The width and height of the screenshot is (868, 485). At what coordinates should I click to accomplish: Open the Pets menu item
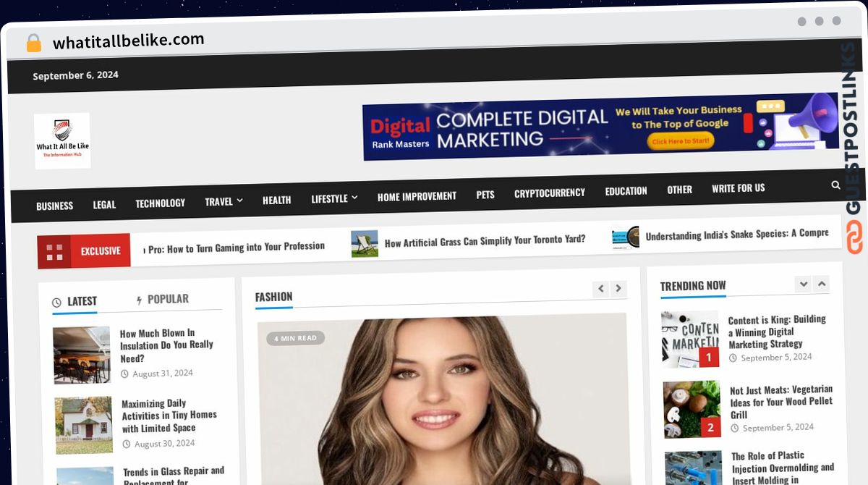point(485,195)
